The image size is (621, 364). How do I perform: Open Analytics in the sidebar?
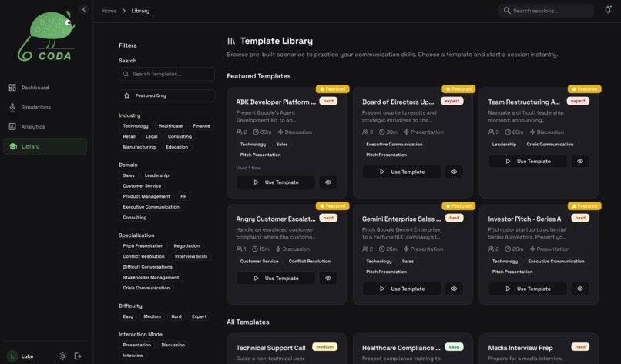45,127
